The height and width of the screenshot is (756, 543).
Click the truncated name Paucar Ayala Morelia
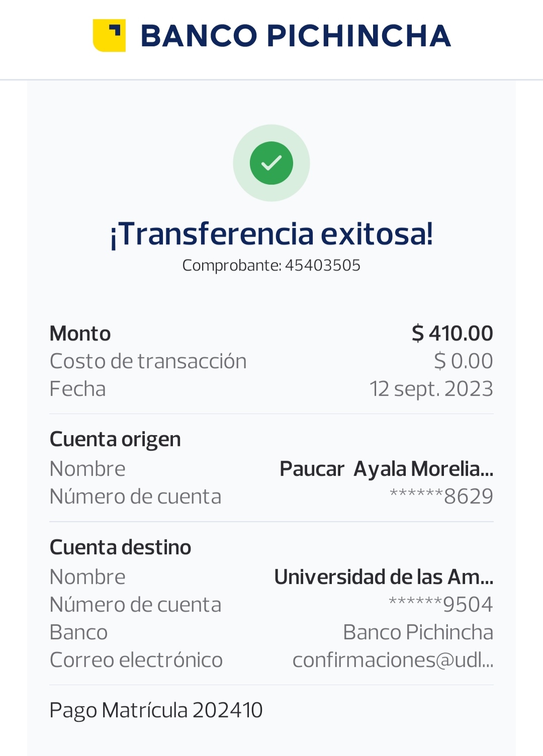pos(386,469)
